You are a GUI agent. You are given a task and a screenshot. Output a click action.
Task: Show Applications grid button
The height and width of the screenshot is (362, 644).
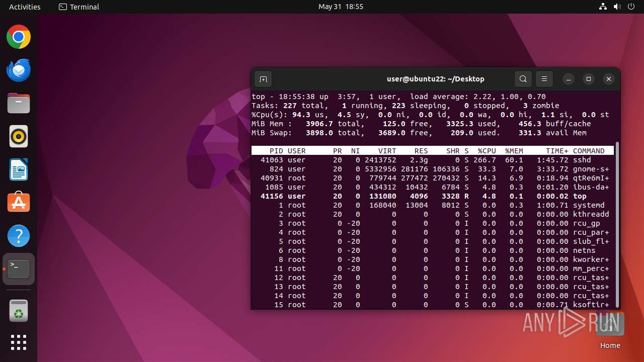click(x=19, y=342)
